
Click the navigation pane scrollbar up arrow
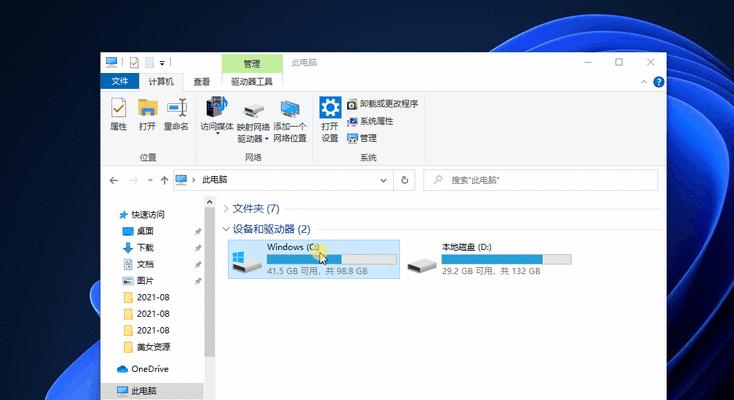click(x=209, y=202)
